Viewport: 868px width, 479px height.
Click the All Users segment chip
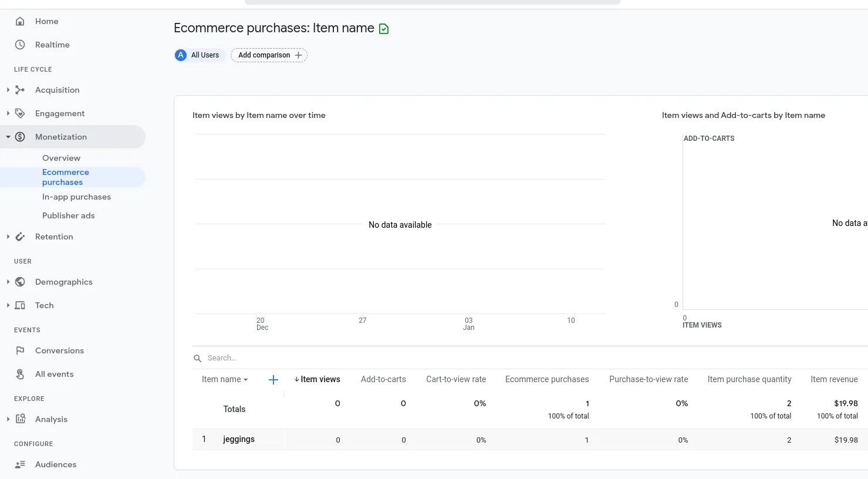[200, 55]
